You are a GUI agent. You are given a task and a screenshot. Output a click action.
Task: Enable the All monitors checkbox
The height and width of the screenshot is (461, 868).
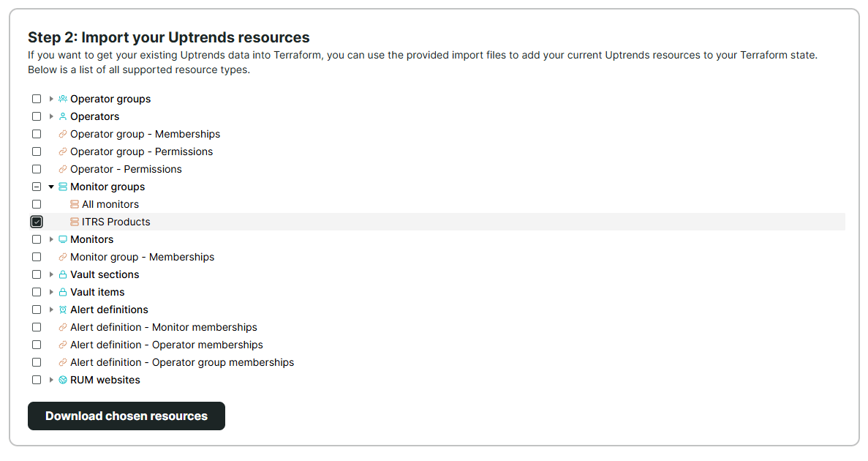coord(37,203)
